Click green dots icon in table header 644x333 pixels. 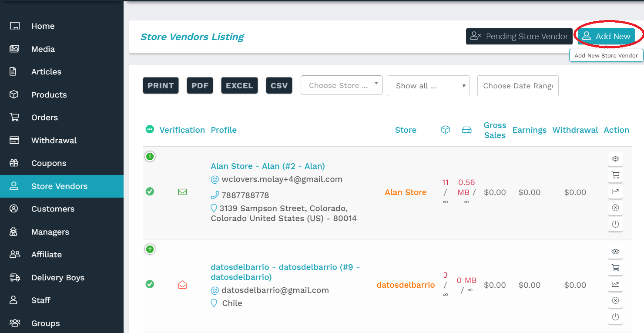click(x=150, y=129)
